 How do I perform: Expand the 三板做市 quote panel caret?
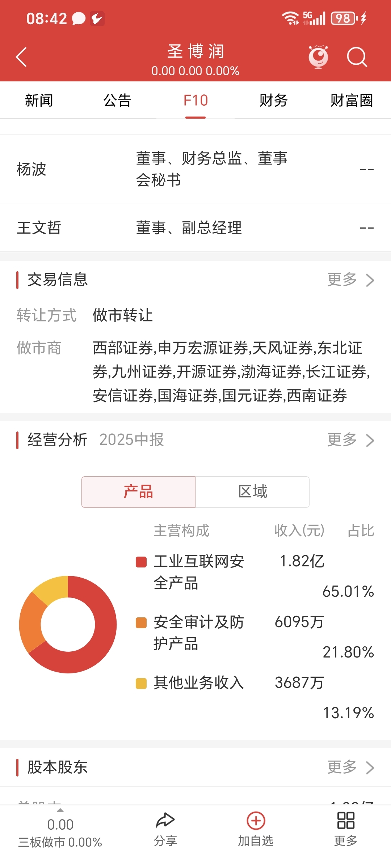[x=60, y=810]
